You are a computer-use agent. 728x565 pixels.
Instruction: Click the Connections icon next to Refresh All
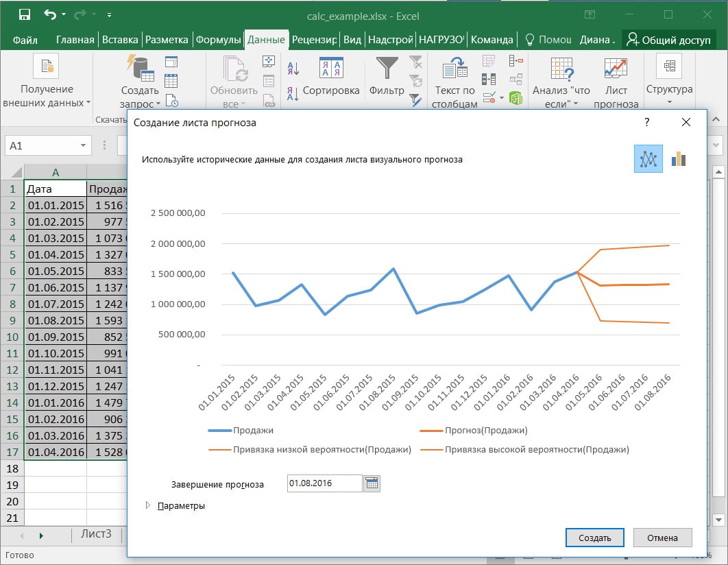268,61
